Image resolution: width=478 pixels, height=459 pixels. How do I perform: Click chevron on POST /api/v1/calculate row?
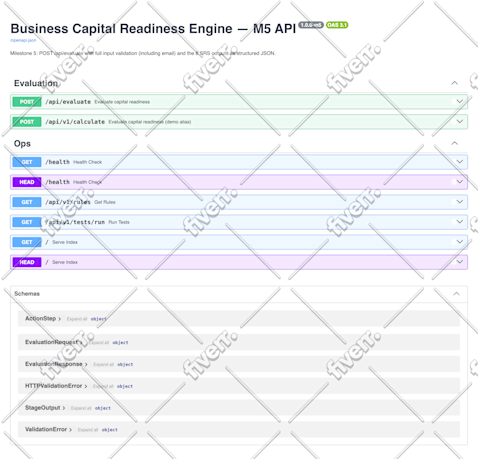460,121
